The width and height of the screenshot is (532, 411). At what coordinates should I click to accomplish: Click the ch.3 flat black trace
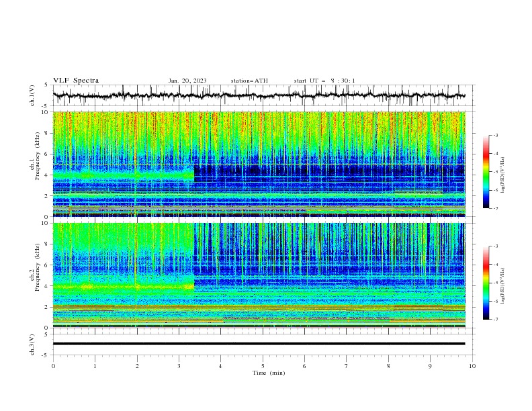[x=259, y=344]
